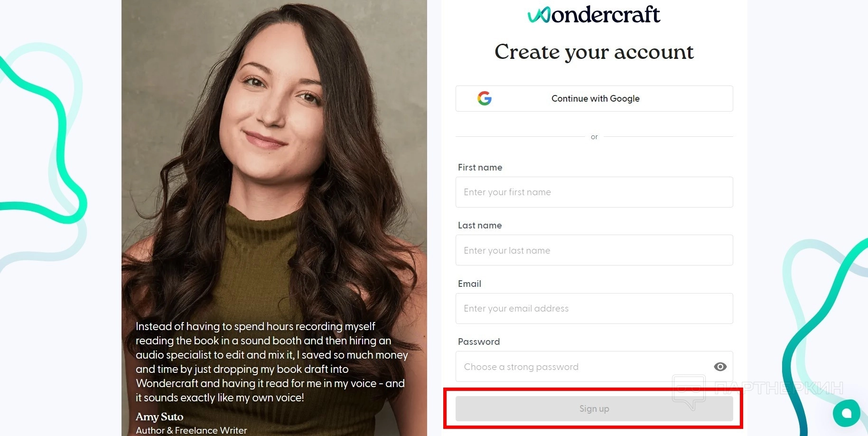Select the 'Enter your email address' field
The width and height of the screenshot is (868, 436).
point(594,308)
